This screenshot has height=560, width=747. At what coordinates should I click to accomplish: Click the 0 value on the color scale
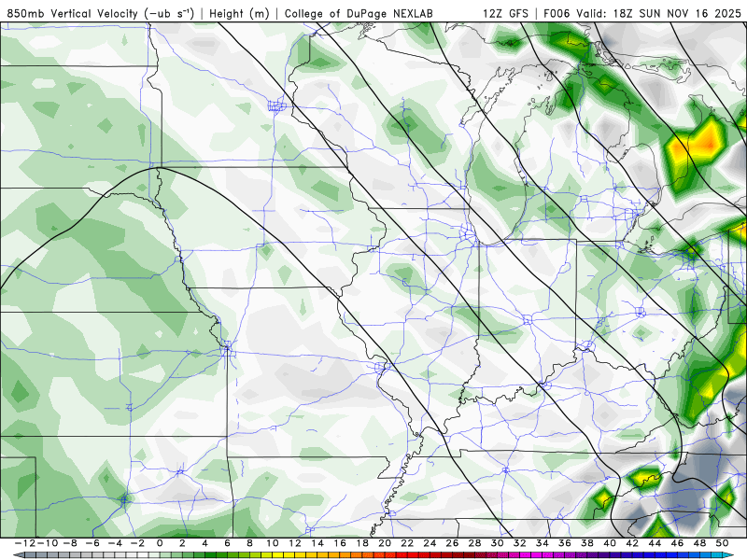tap(160, 543)
